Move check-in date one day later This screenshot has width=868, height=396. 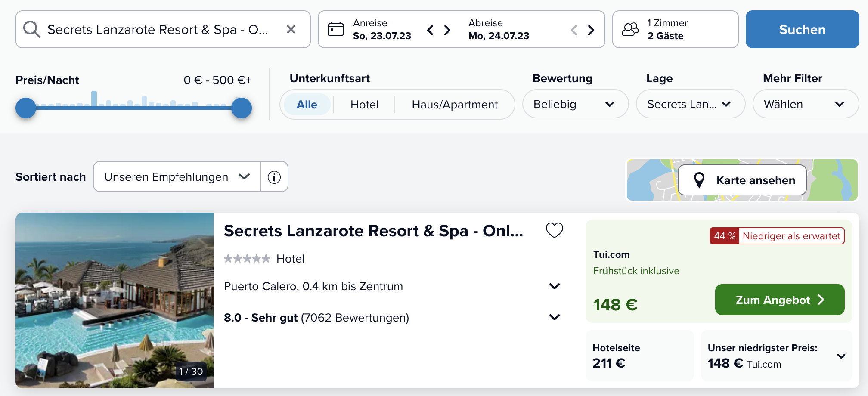click(447, 30)
